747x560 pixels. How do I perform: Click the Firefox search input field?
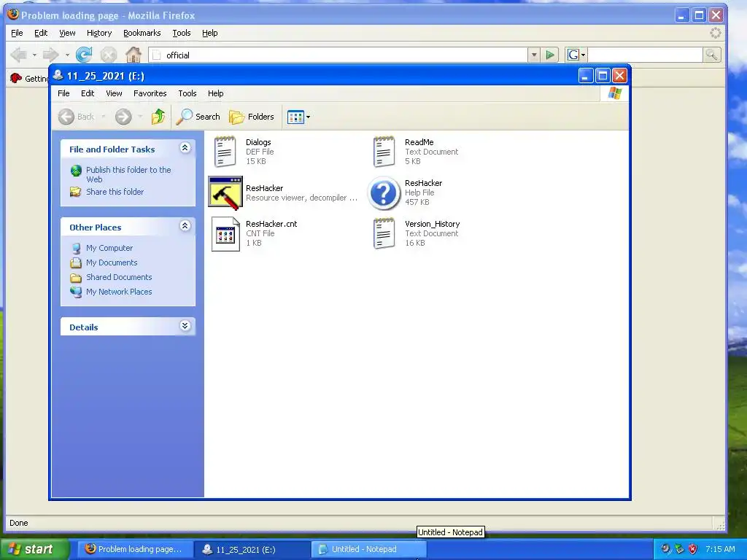click(x=646, y=55)
